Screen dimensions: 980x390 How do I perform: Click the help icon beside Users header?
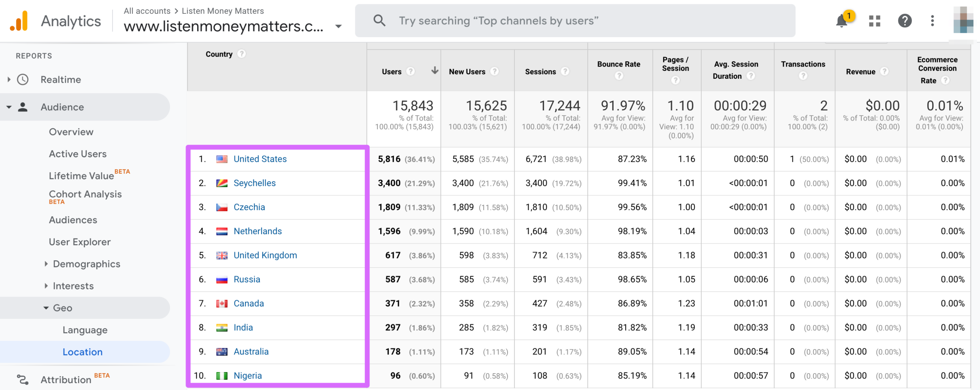tap(410, 72)
